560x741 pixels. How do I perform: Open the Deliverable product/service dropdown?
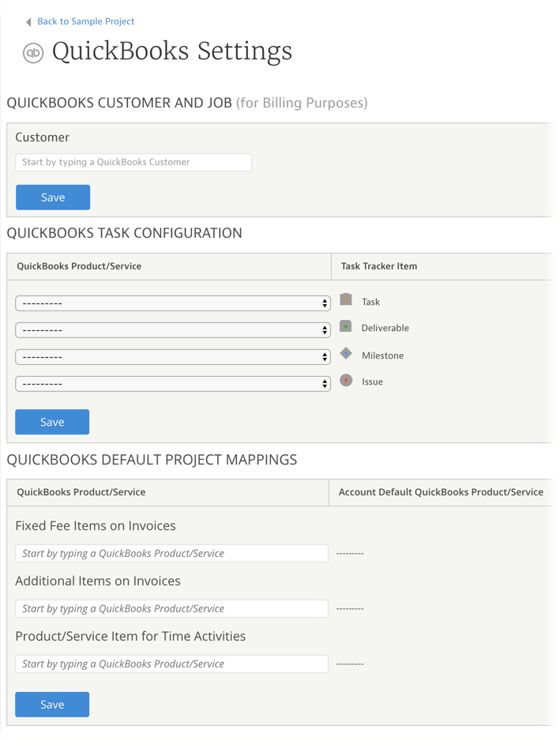click(173, 330)
